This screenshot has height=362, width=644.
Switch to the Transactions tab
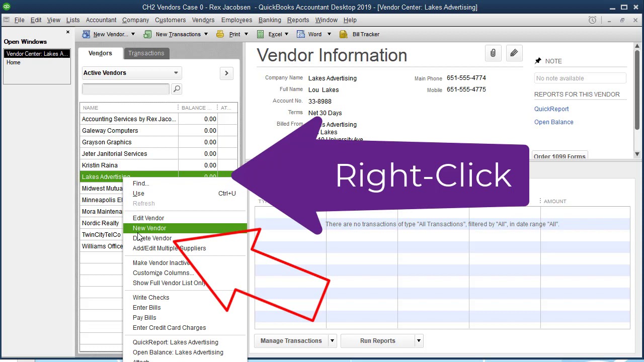[x=146, y=53]
